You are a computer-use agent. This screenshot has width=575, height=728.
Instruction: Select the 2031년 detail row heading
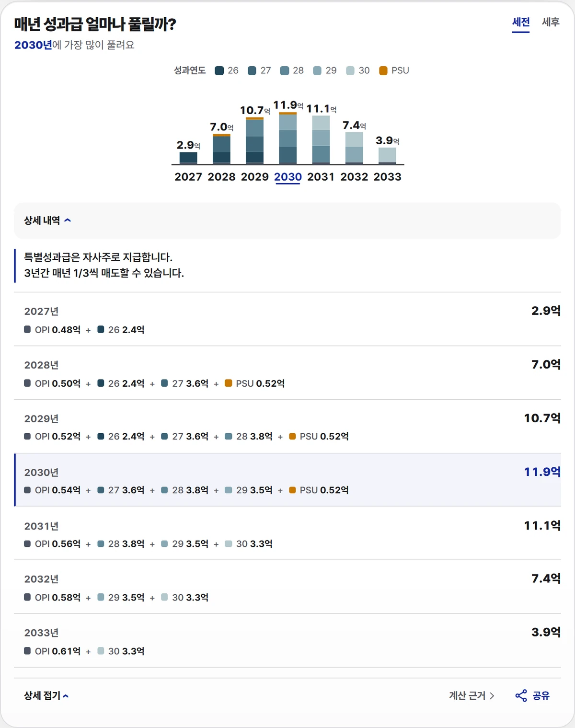pos(41,526)
